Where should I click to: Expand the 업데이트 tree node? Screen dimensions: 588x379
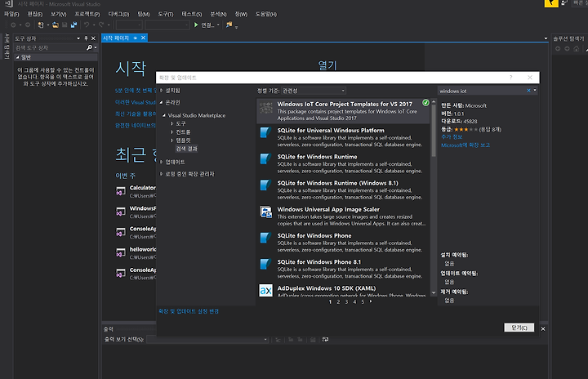[x=162, y=162]
